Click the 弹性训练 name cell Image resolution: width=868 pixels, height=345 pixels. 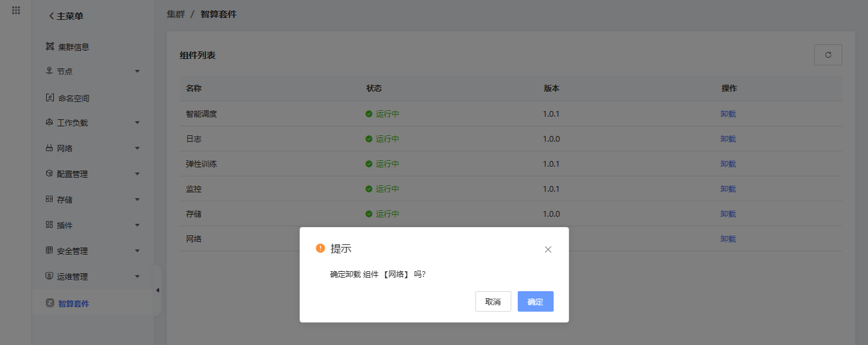point(201,164)
